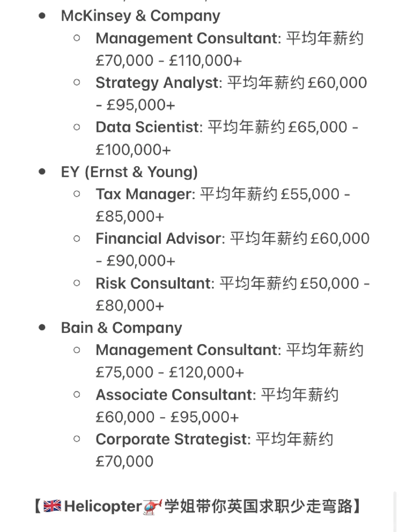Click hollow bullet next to Tax Manager

point(77,194)
